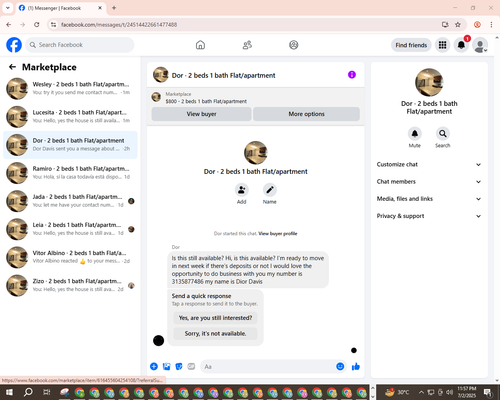Show hidden system tray icons
Screen dimensions: 500x400
coord(421,392)
